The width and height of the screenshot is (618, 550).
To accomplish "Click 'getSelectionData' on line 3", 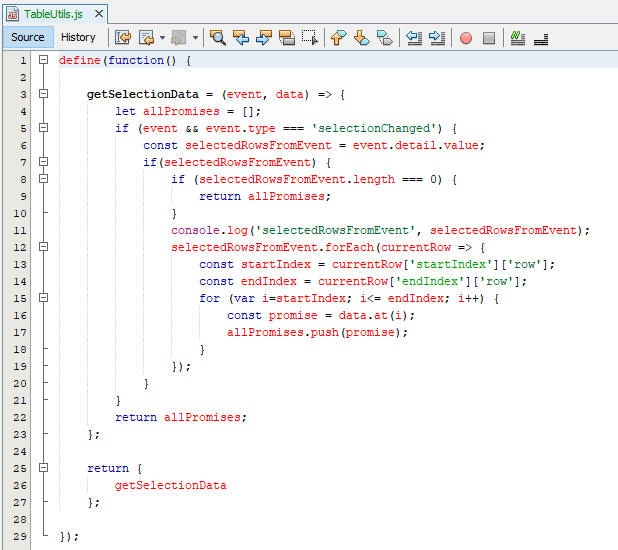I will [143, 94].
